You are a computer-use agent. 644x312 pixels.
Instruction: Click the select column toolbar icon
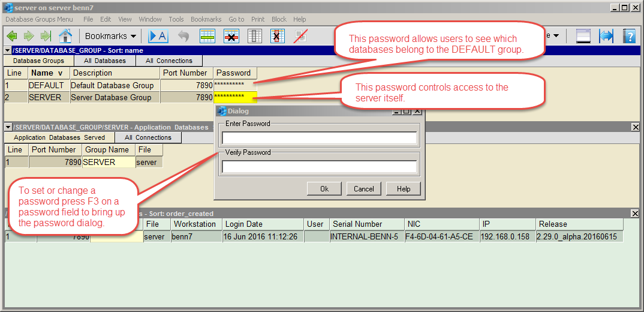click(255, 36)
